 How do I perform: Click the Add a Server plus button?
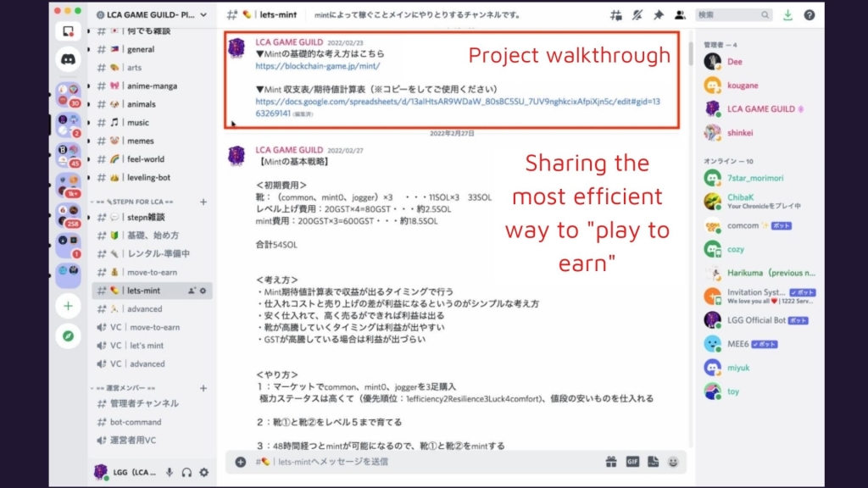[x=68, y=306]
